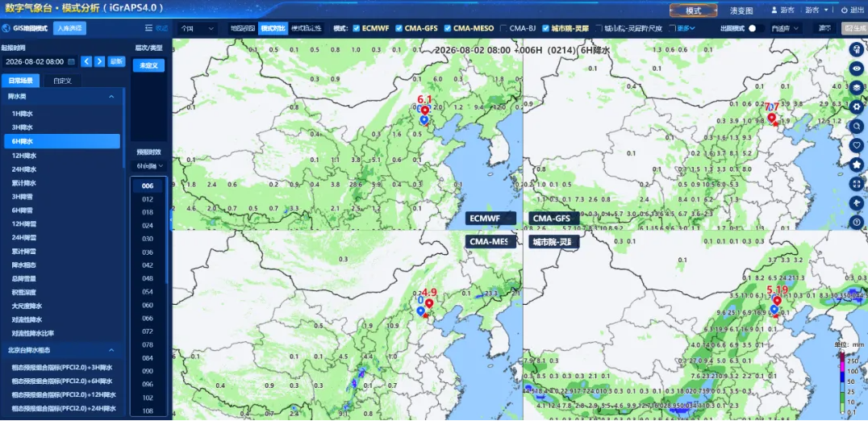The width and height of the screenshot is (868, 421).
Task: Open the 6h间隔 interval dropdown
Action: 149,165
